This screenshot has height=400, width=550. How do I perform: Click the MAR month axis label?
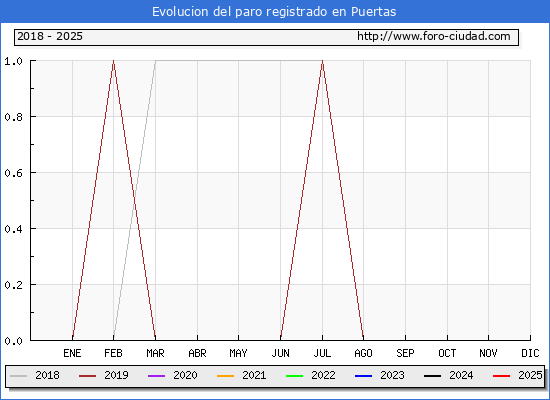coord(155,353)
